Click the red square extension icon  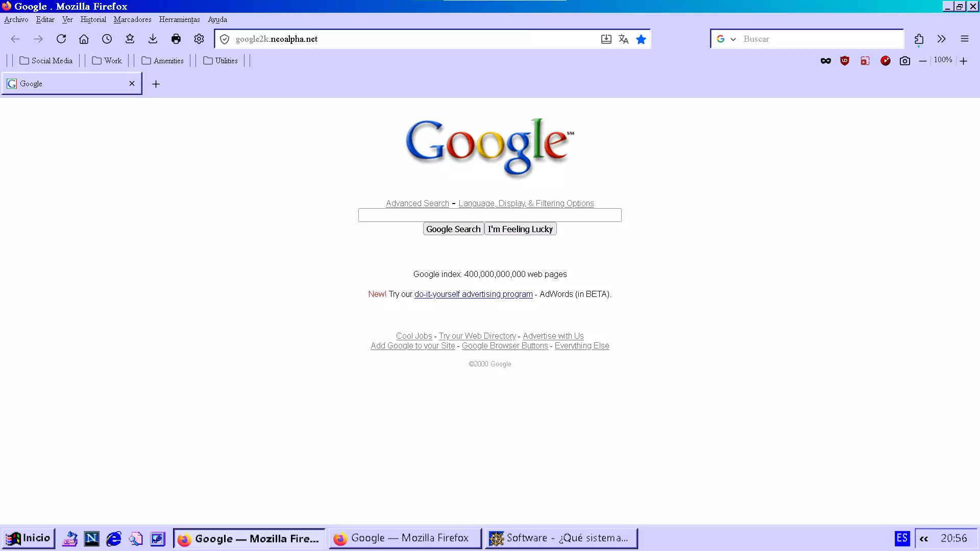(865, 61)
